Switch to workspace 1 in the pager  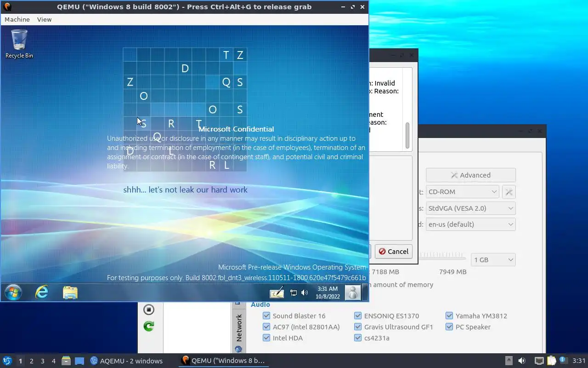click(x=20, y=361)
